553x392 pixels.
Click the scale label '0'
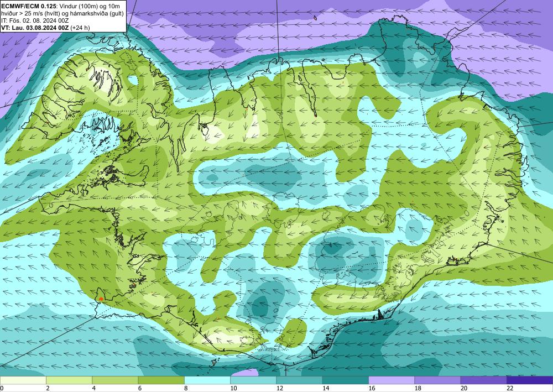pos(2,389)
